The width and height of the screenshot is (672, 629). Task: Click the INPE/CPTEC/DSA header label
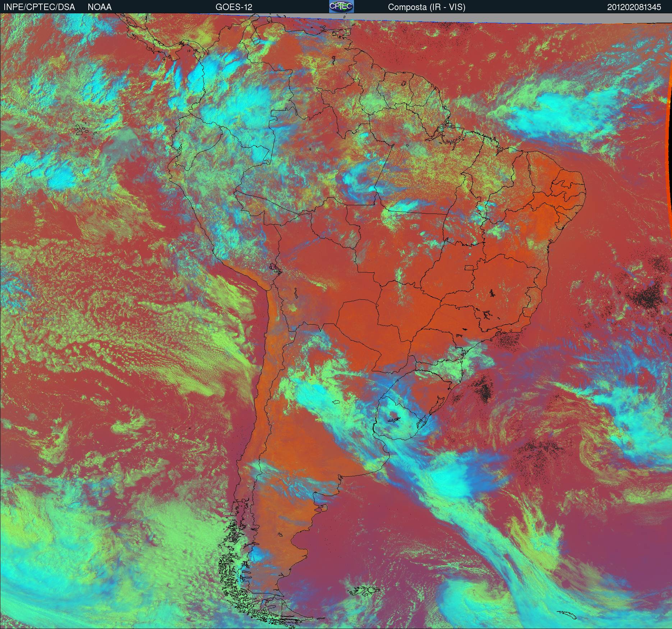point(39,7)
